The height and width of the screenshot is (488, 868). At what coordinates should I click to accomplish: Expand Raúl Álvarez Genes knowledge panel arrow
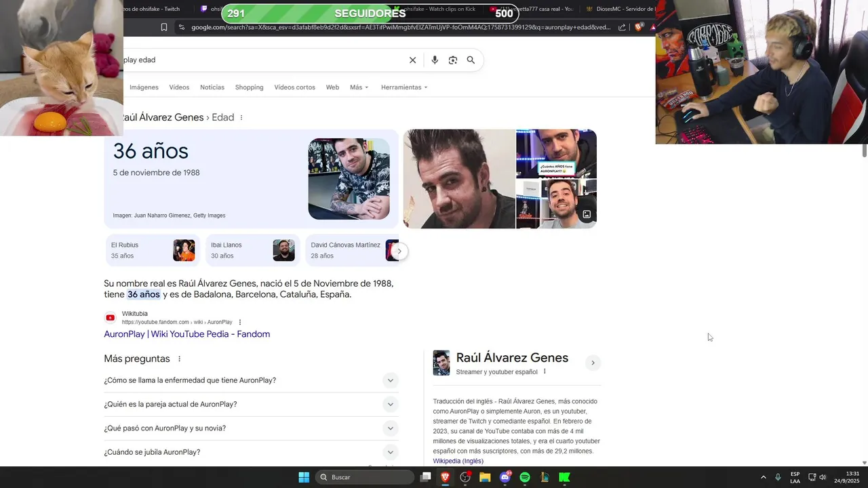coord(593,363)
